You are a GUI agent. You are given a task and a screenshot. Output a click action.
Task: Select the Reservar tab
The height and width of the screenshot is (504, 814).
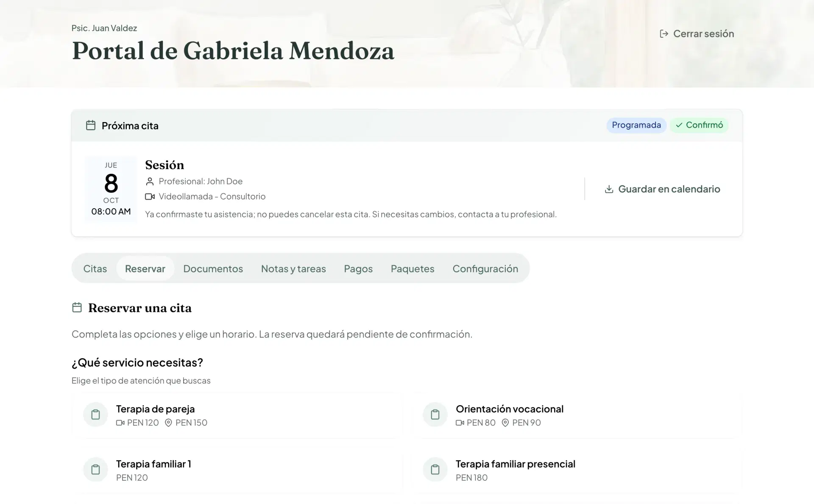coord(145,268)
